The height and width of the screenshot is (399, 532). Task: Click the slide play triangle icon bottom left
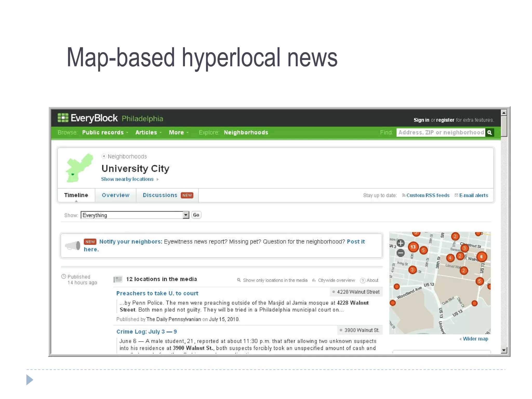[30, 380]
